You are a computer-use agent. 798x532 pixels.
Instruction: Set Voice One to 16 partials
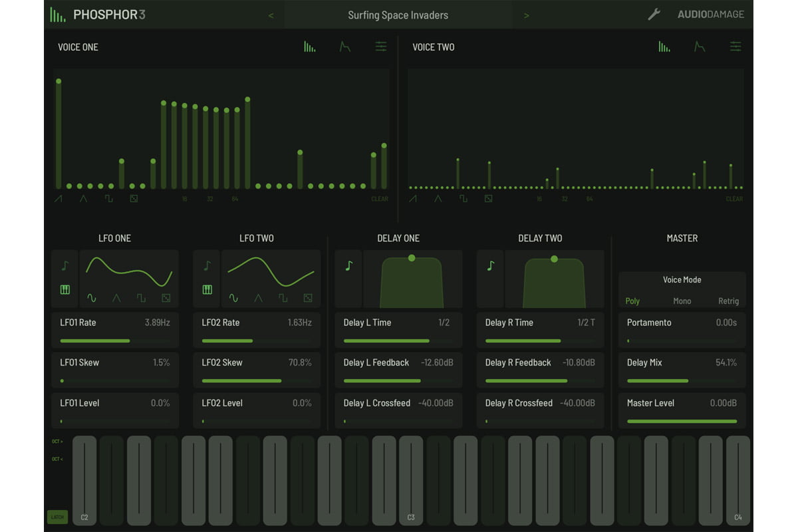(184, 199)
